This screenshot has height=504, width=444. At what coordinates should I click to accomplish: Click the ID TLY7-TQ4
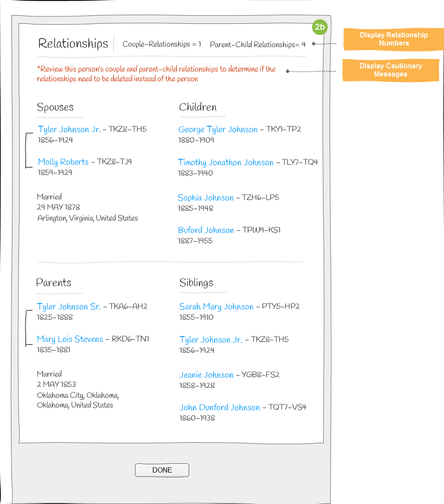click(x=300, y=162)
